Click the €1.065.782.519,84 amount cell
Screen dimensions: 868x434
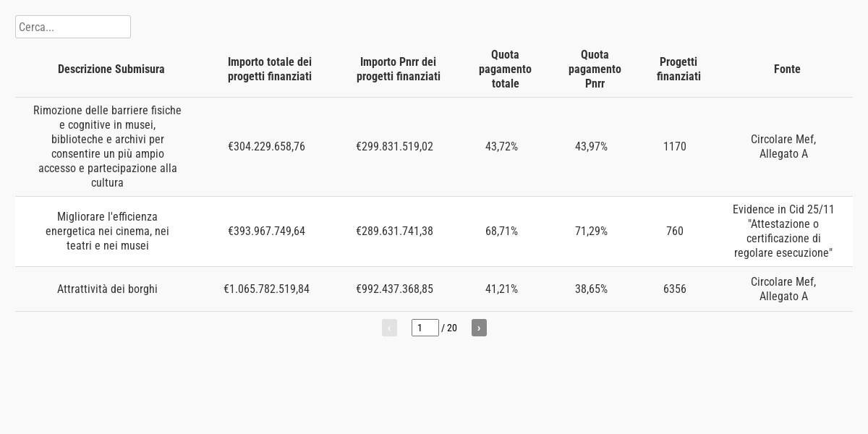click(266, 289)
